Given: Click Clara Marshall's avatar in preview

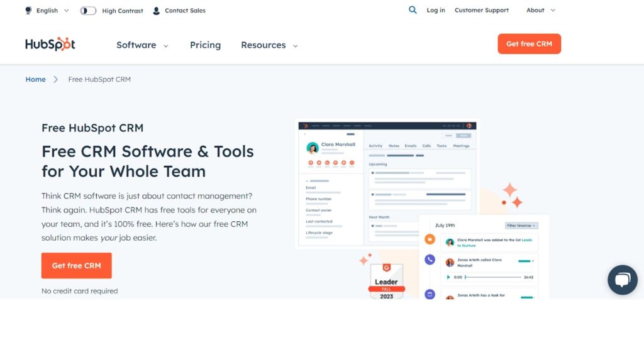Looking at the screenshot, I should point(313,148).
